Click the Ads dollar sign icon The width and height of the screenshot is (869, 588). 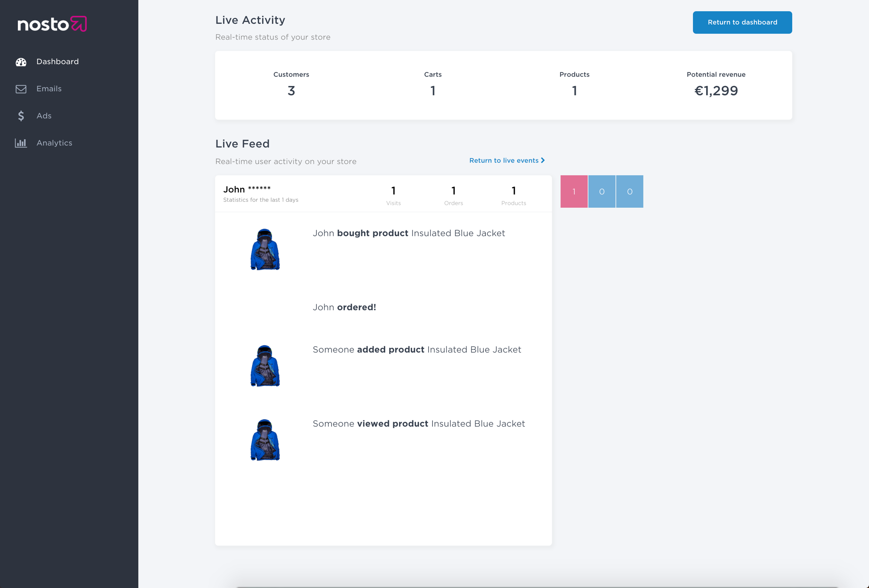[x=21, y=116]
